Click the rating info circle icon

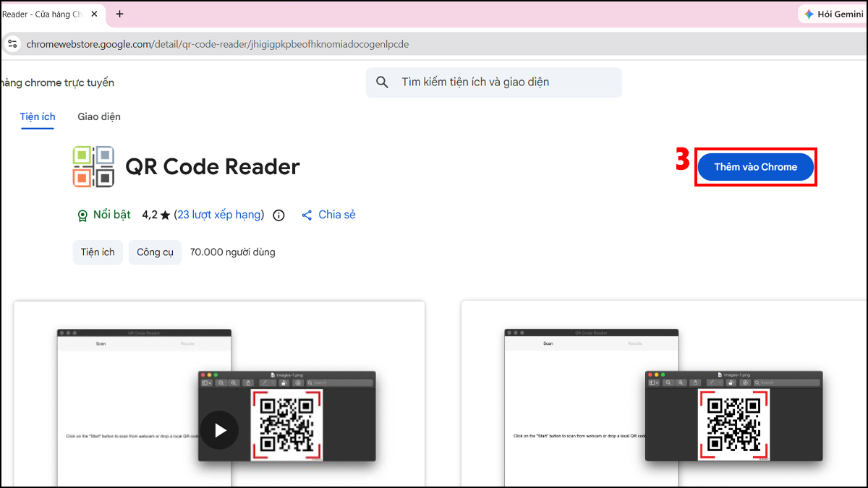(x=279, y=215)
